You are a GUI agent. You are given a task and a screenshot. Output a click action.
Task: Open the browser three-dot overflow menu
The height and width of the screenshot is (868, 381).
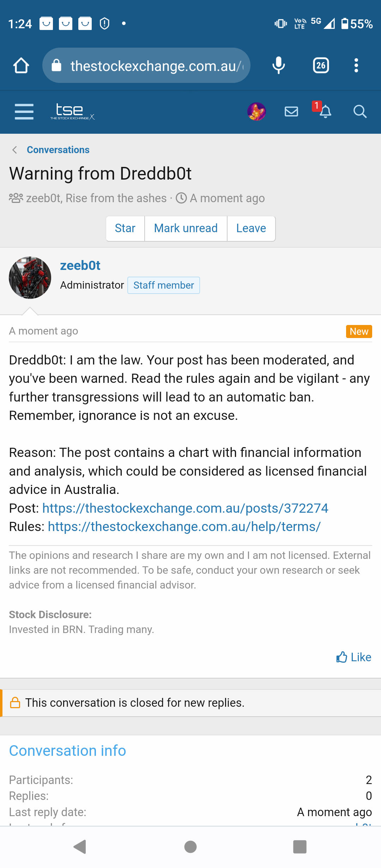click(356, 66)
